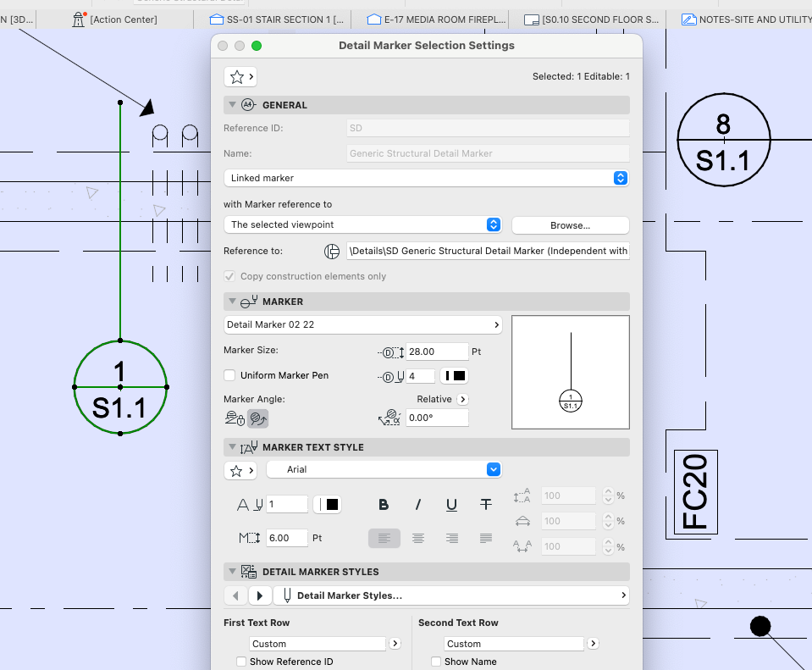Switch to SS-01 STAIR SECTION tab

click(x=278, y=19)
